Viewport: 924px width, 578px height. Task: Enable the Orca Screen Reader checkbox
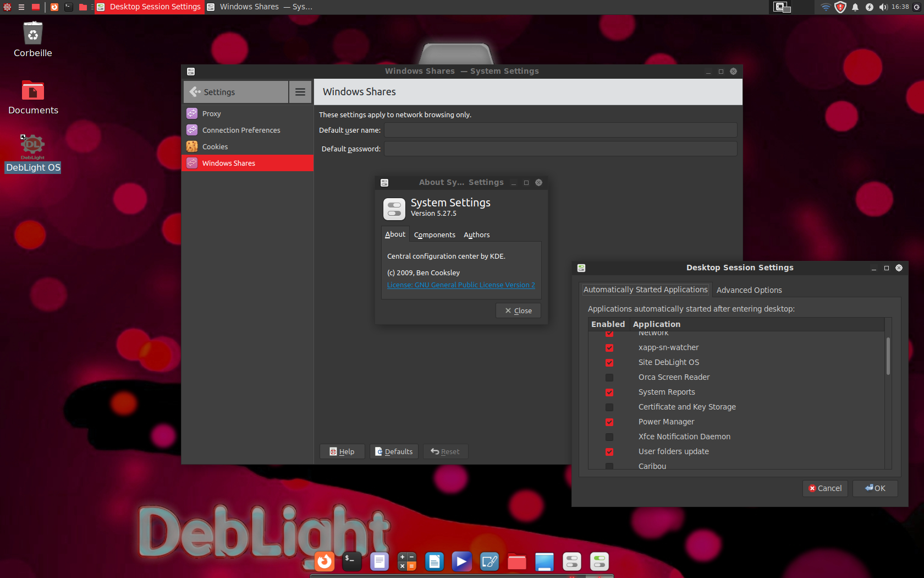[x=609, y=378]
